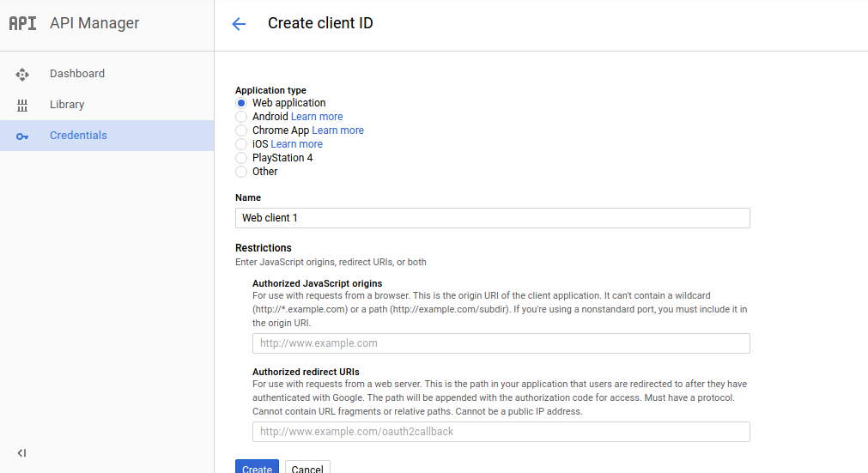
Task: Select the Web application radio button
Action: (241, 103)
